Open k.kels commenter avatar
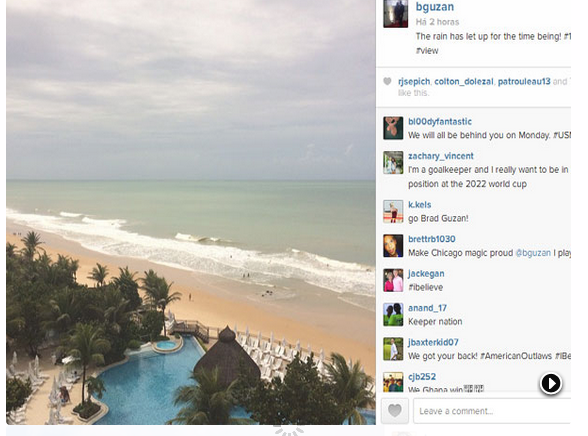588x436 pixels. pos(393,211)
